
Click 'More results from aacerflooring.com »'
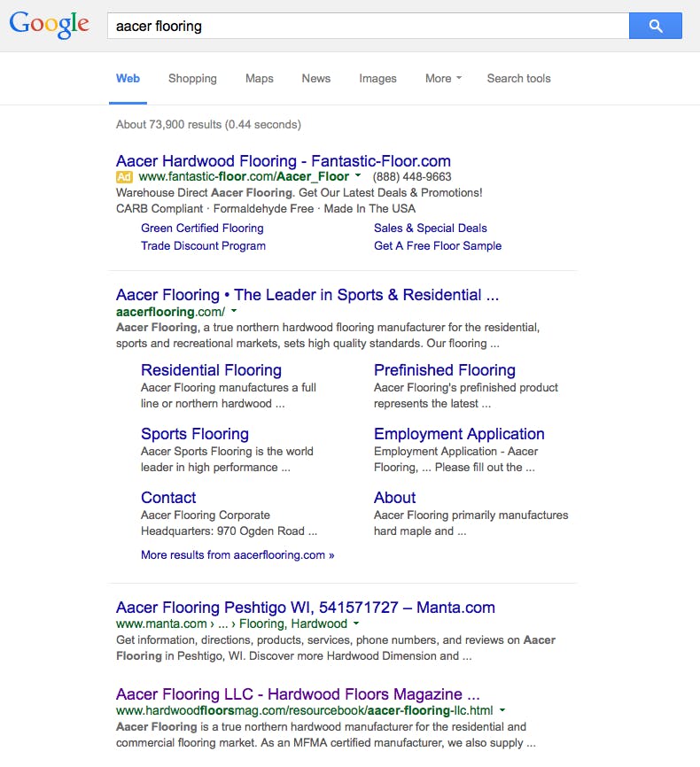tap(237, 554)
